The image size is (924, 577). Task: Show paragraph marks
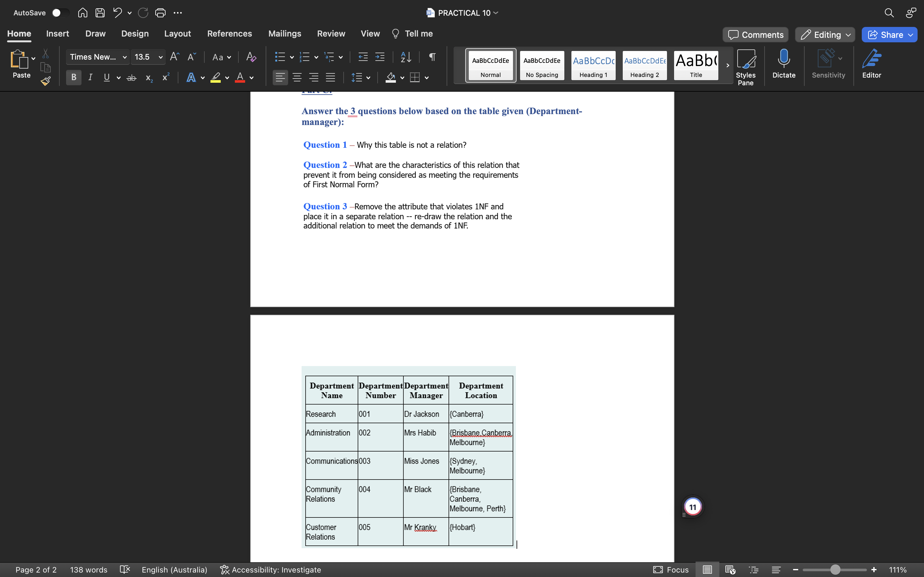click(432, 57)
